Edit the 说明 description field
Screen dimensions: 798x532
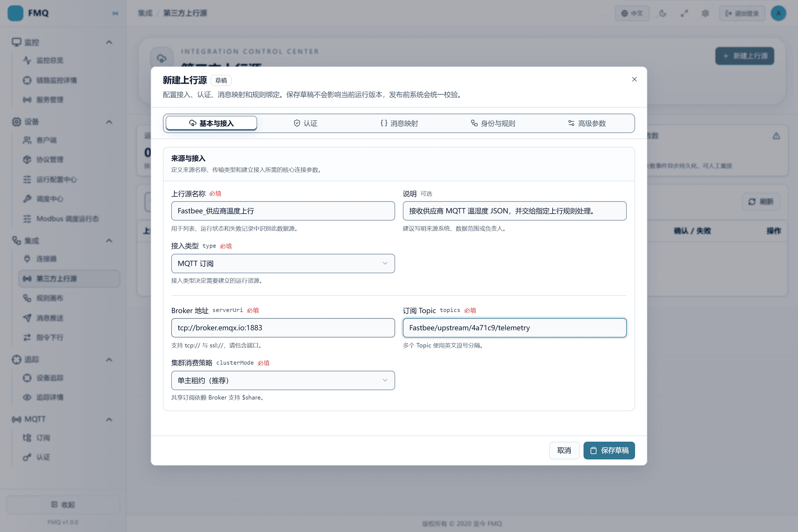pyautogui.click(x=514, y=211)
